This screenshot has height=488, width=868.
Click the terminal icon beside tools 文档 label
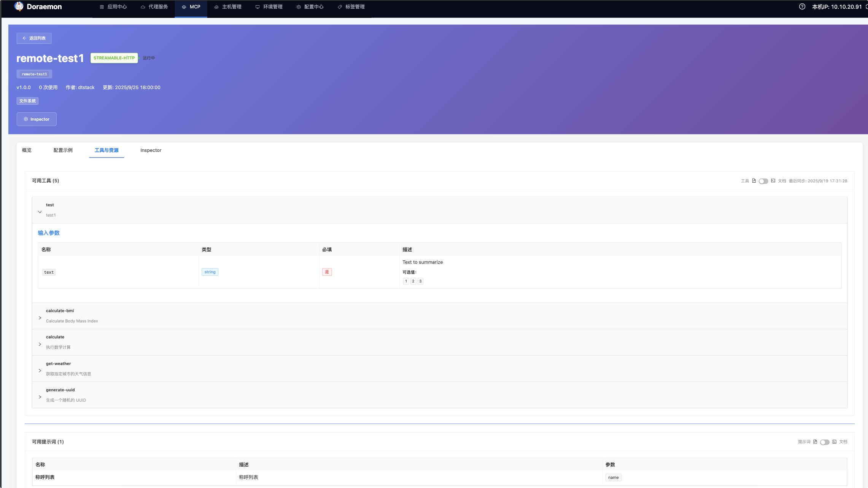[x=773, y=181]
